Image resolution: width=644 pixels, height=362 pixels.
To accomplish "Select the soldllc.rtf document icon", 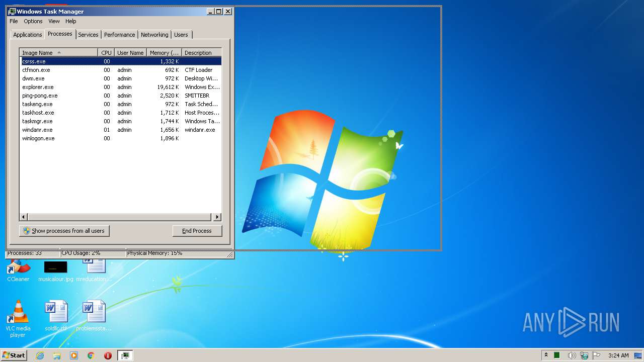I will (56, 316).
